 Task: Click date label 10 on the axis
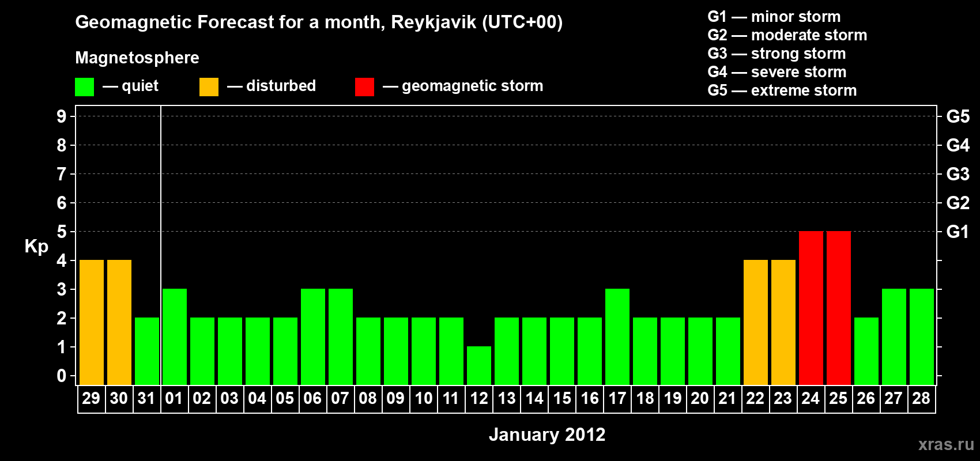(x=424, y=398)
